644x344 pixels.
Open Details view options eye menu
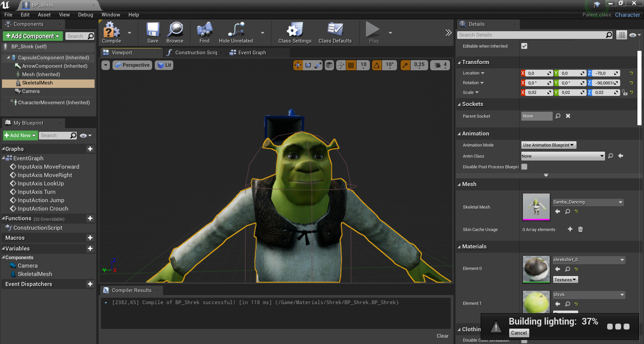click(x=635, y=35)
